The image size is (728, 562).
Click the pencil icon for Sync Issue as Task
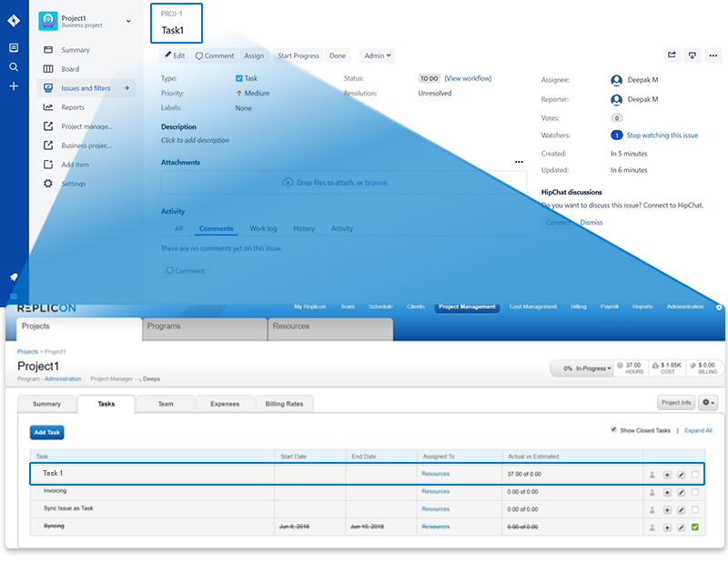[681, 510]
